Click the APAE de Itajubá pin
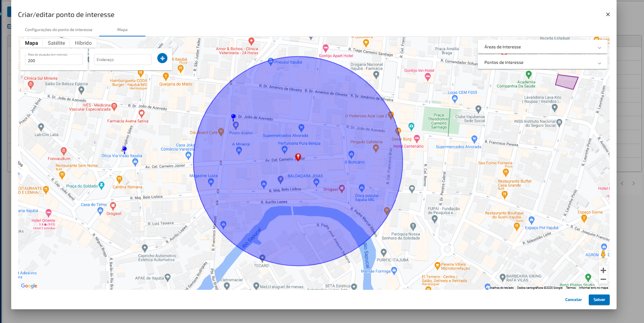Image resolution: width=644 pixels, height=323 pixels. pos(167,278)
